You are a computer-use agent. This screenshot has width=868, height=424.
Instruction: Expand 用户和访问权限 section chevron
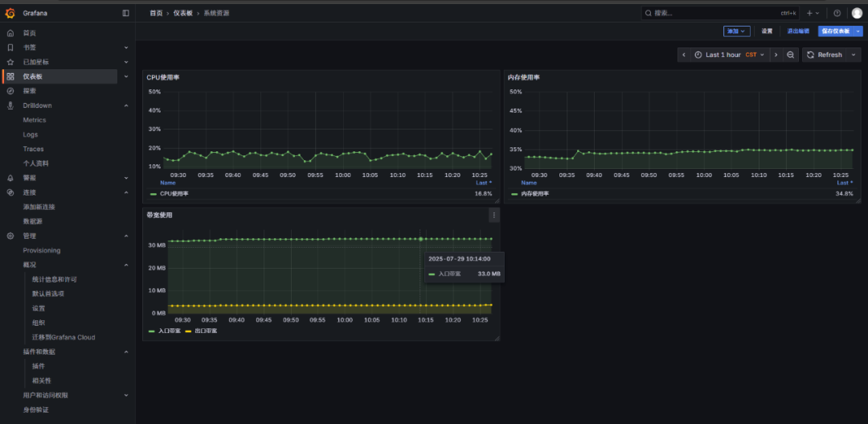pos(126,395)
